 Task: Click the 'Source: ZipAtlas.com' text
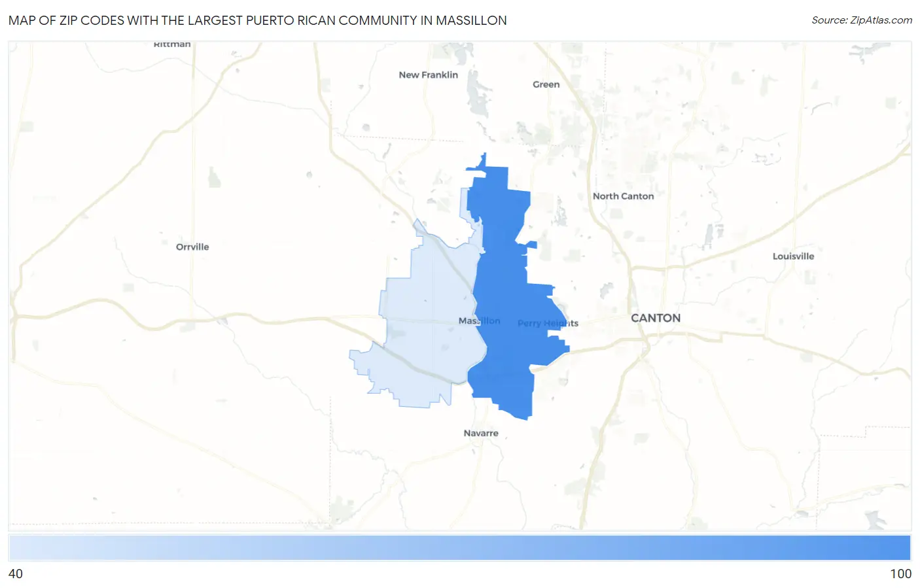click(862, 20)
